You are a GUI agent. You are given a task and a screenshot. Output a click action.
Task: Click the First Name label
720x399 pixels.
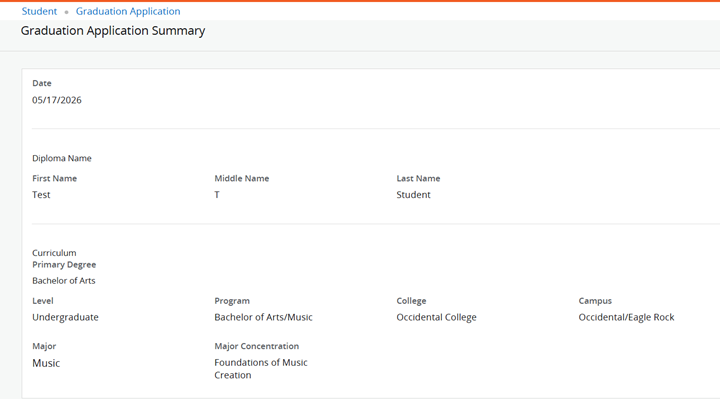point(55,178)
